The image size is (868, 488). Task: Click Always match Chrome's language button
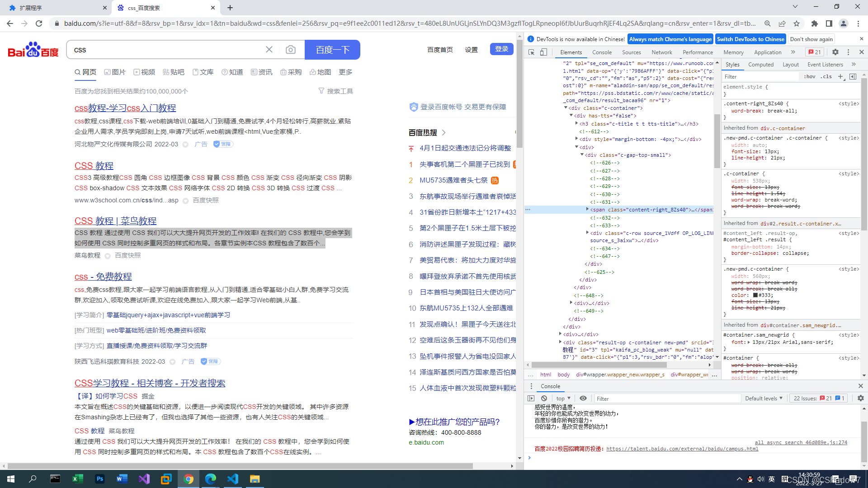(x=670, y=39)
